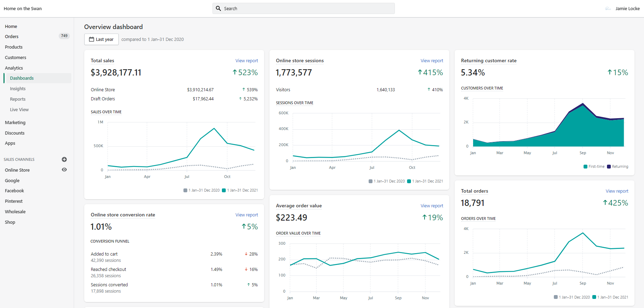Screen dimensions: 644x308
Task: View report for Total sales
Action: click(x=247, y=60)
